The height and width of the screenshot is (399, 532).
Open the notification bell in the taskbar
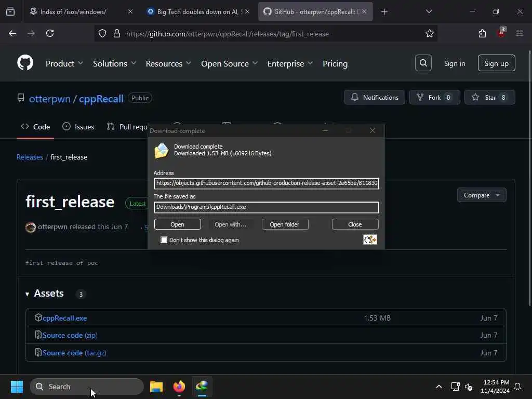517,387
